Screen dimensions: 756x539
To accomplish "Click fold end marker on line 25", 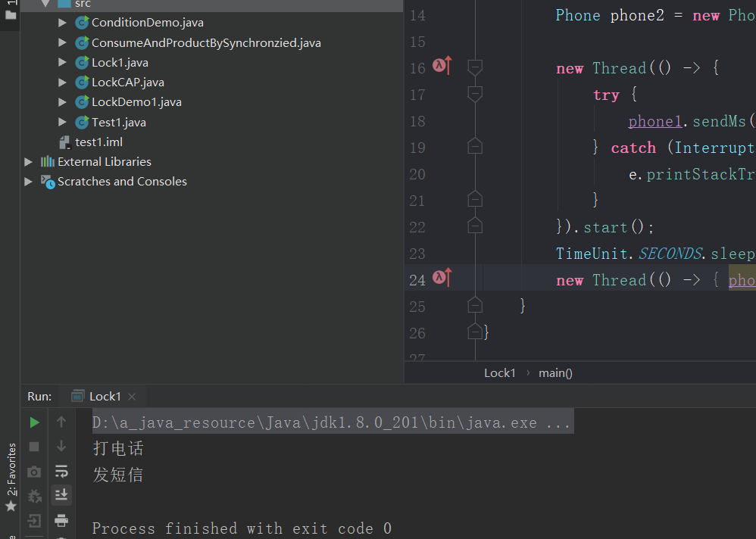I will click(475, 305).
